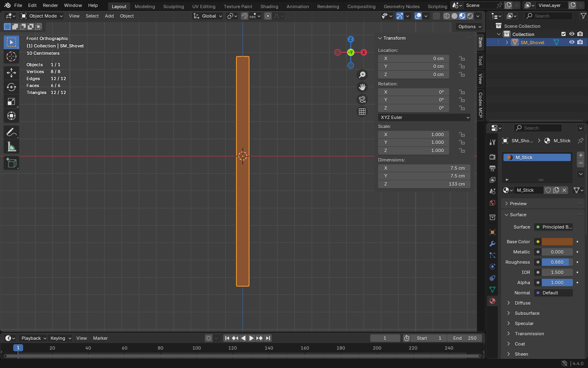
Task: Choose the Measure tool
Action: (x=11, y=146)
